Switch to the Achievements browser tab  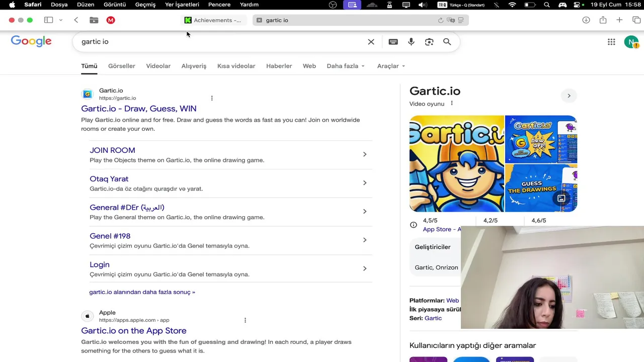coord(213,20)
